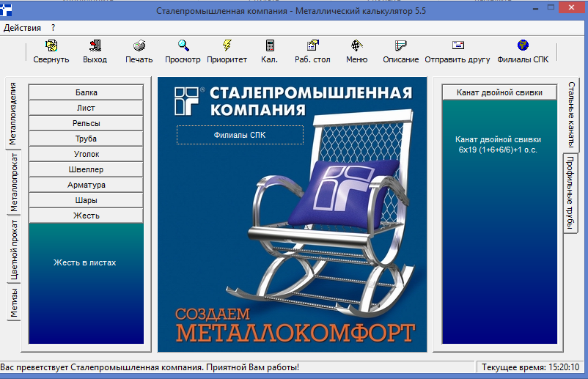Select the Профильные трубы vertical tab
Screen dimensions: 588x379
(x=570, y=193)
